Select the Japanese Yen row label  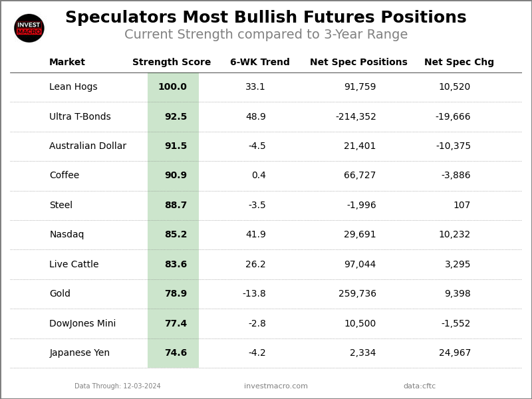pos(80,353)
